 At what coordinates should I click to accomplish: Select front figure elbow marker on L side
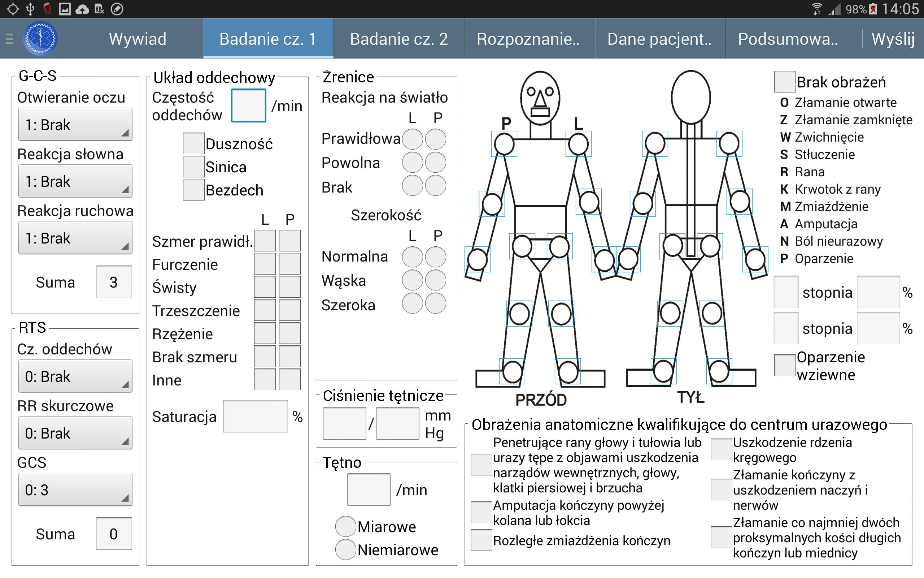[x=589, y=202]
